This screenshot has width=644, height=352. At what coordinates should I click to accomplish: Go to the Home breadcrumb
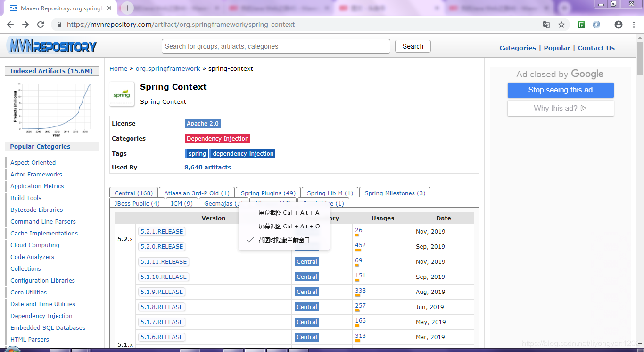click(x=118, y=68)
